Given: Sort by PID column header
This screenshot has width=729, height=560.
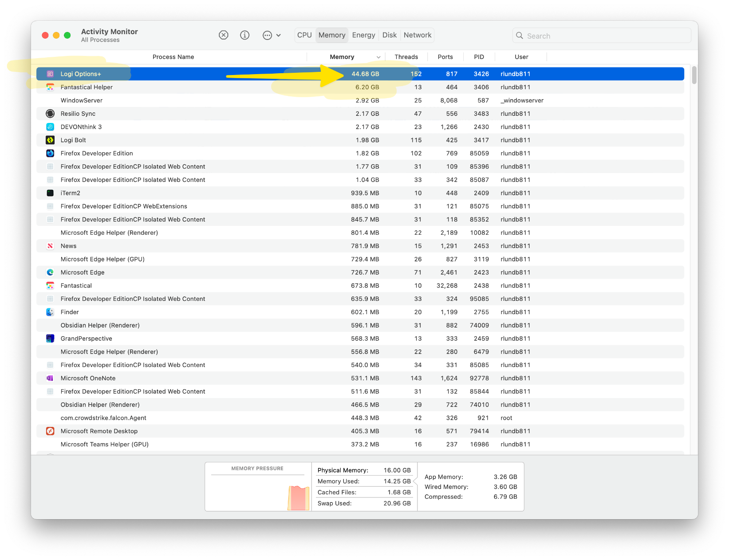Looking at the screenshot, I should pos(479,57).
